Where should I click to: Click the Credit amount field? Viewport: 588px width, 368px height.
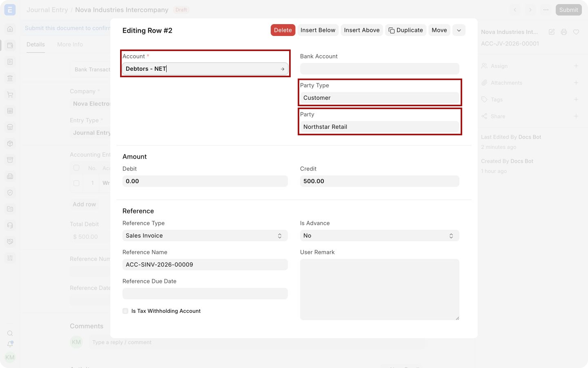(380, 181)
